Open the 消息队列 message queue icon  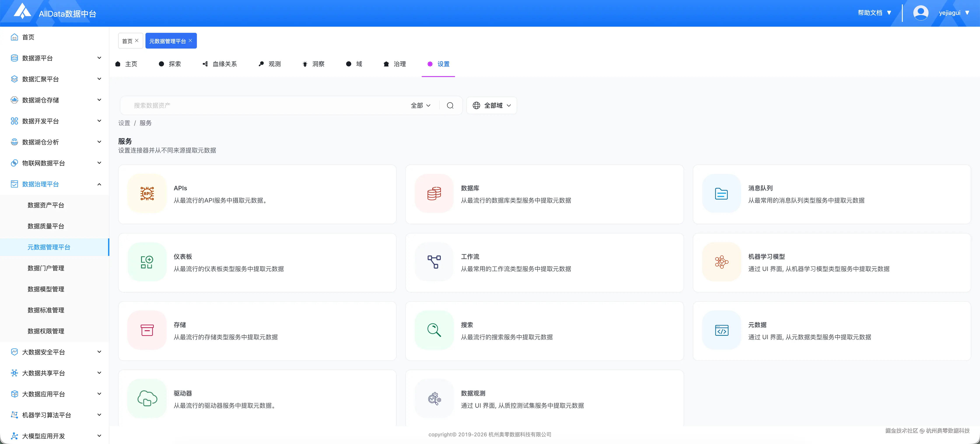(x=721, y=194)
